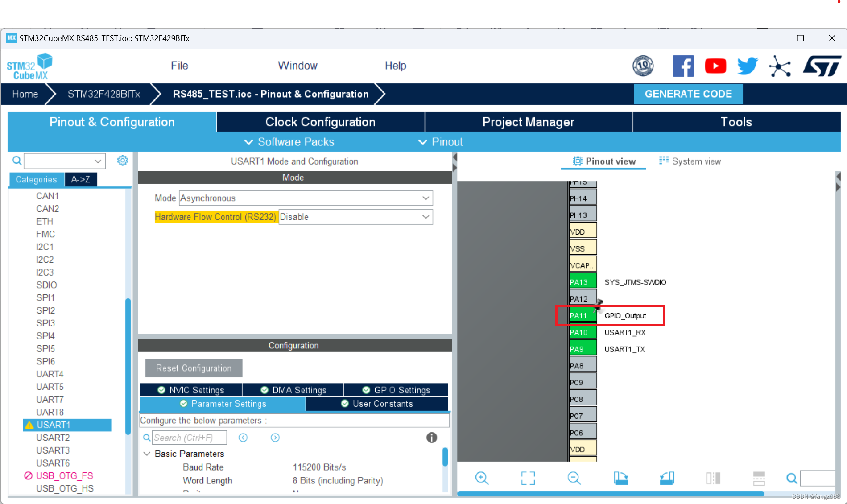Select SPI1 in the peripheral list

pos(45,297)
